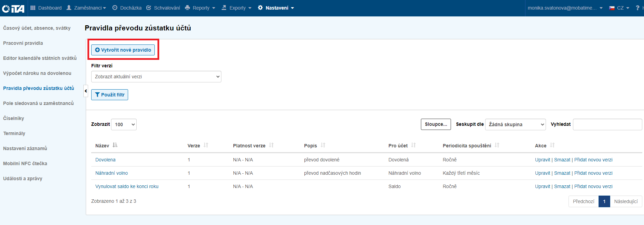Expand the Zobrazit rows count dropdown

click(x=124, y=124)
